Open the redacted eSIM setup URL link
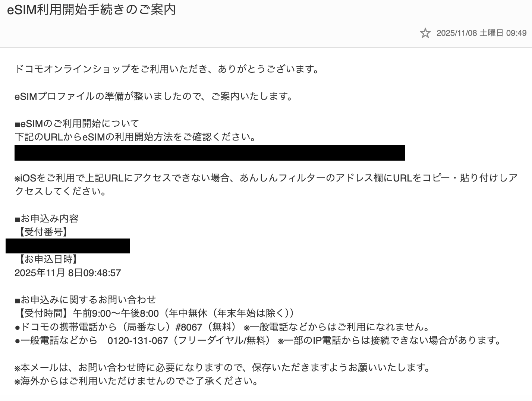532x401 pixels. pyautogui.click(x=210, y=153)
